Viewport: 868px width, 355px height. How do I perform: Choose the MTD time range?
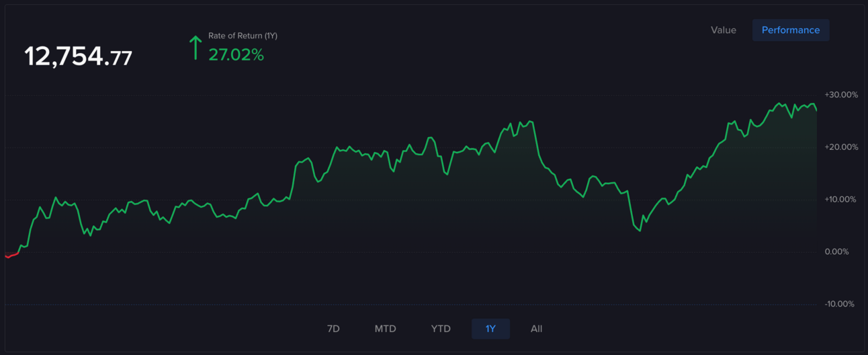click(385, 329)
